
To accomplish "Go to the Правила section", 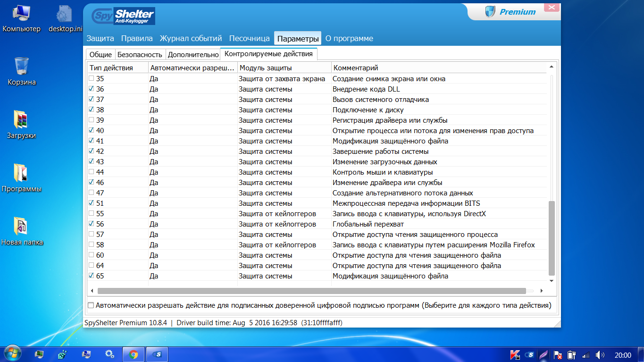I will pos(137,38).
